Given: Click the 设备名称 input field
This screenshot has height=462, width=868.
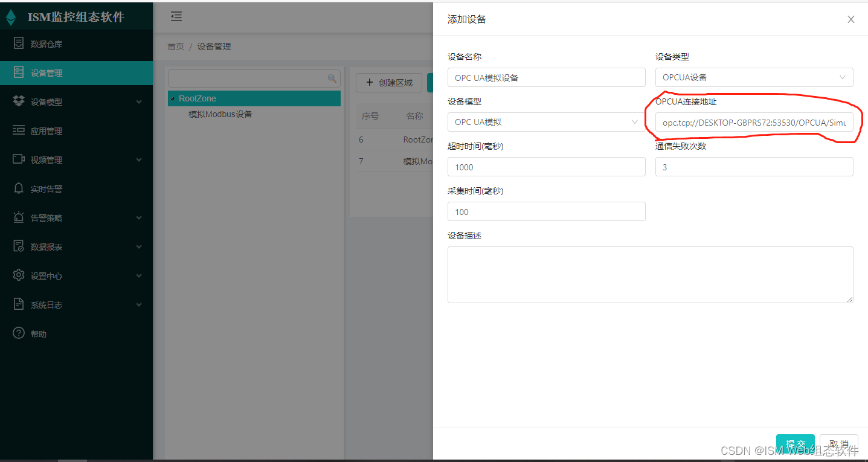Looking at the screenshot, I should [x=546, y=77].
